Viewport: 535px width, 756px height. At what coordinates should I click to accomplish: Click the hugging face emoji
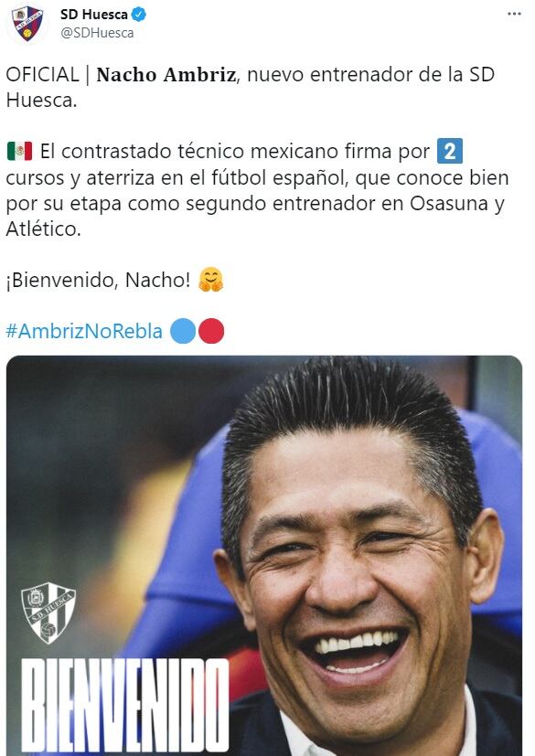point(211,280)
